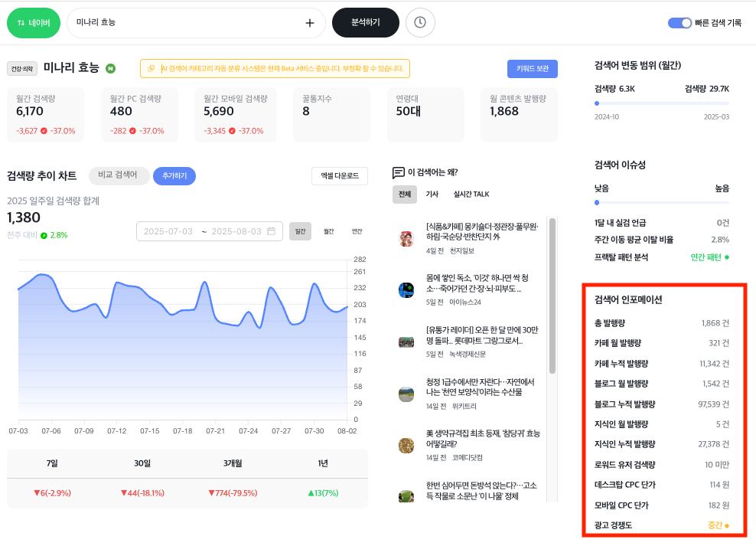Select the 전체 news tab
756x543 pixels.
pos(405,194)
